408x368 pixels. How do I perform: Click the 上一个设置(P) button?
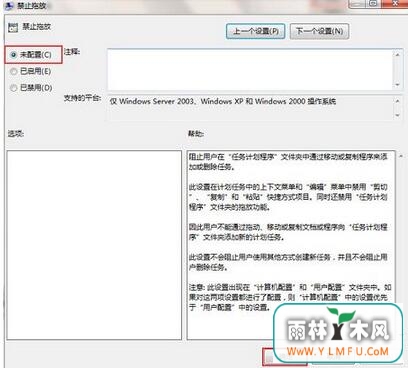pos(255,31)
